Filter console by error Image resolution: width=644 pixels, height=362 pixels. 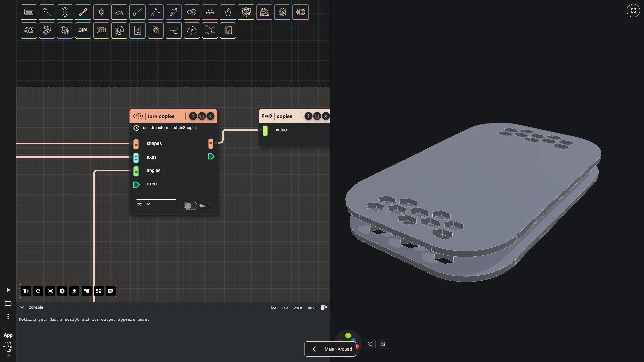pyautogui.click(x=312, y=307)
